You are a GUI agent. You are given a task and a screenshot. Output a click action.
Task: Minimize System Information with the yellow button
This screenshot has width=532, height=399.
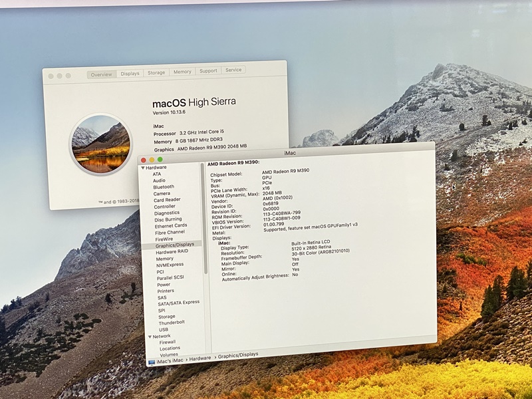152,160
